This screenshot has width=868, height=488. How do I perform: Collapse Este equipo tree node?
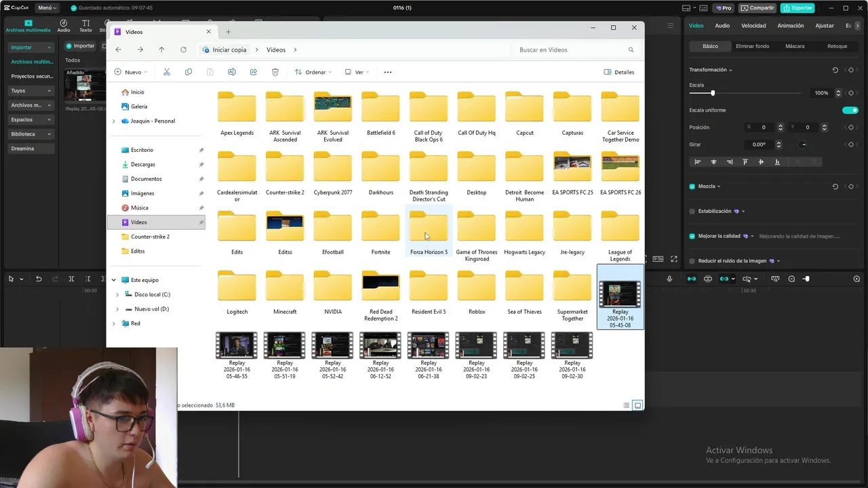(x=113, y=280)
